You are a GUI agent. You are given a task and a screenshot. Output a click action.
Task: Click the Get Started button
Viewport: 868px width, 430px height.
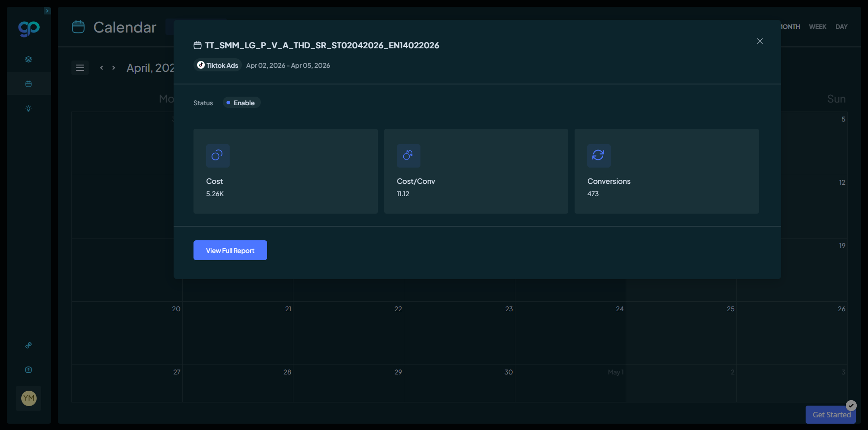pos(831,415)
